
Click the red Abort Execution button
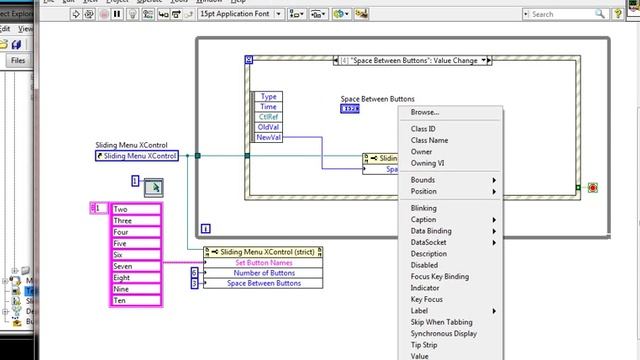coord(104,14)
